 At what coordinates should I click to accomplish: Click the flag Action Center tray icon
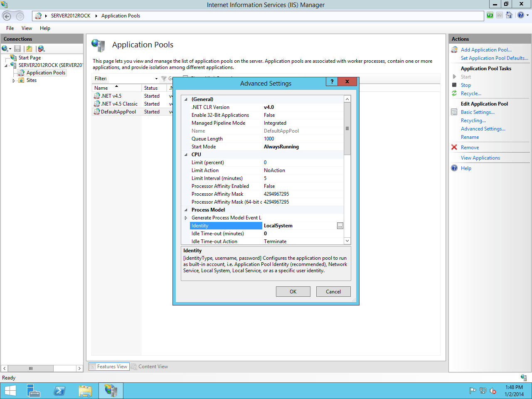click(x=473, y=391)
